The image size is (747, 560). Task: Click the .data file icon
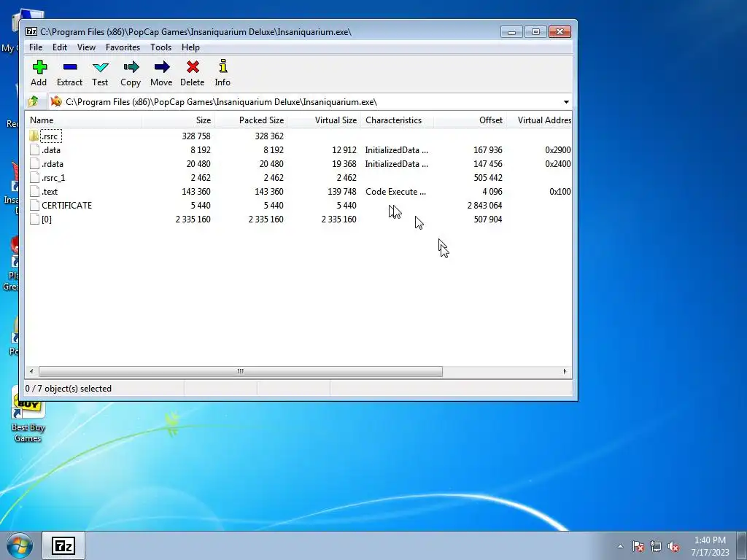[34, 150]
